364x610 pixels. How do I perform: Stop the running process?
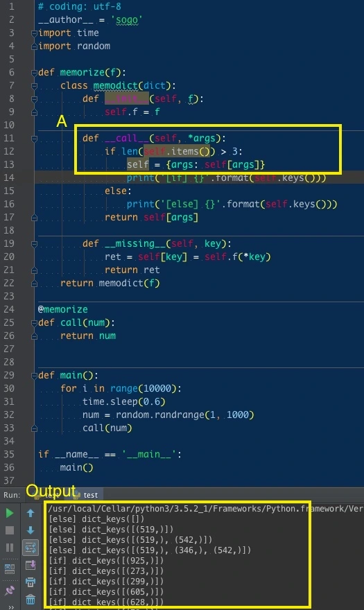point(10,530)
